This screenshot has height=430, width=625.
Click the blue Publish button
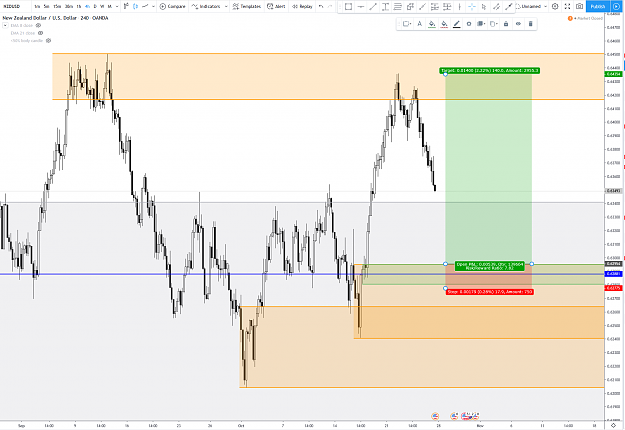coord(597,6)
